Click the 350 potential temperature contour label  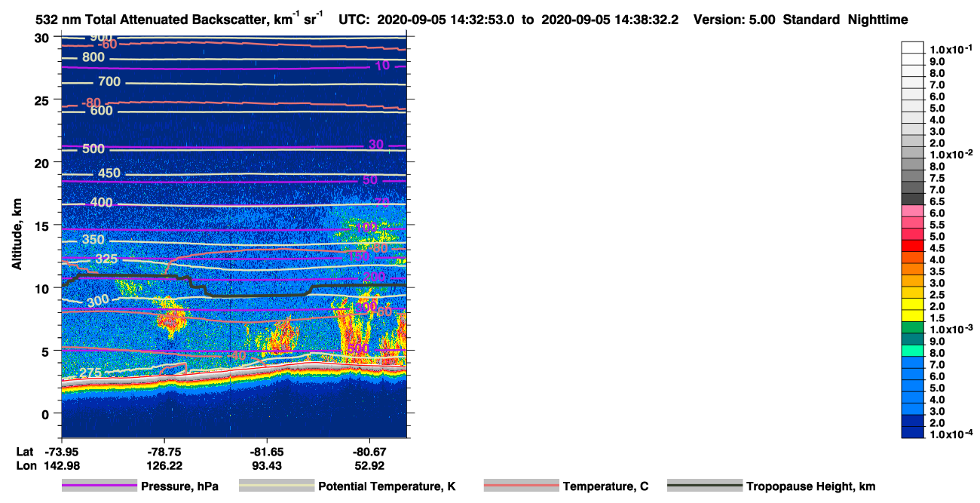pos(93,240)
